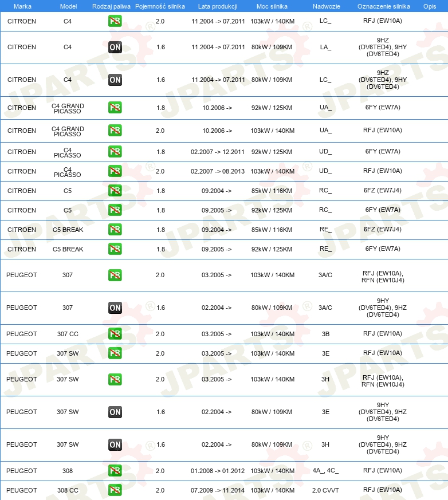Click petrol icon in C4 Picasso 1.8 row
Image resolution: width=448 pixels, height=500 pixels.
115,152
